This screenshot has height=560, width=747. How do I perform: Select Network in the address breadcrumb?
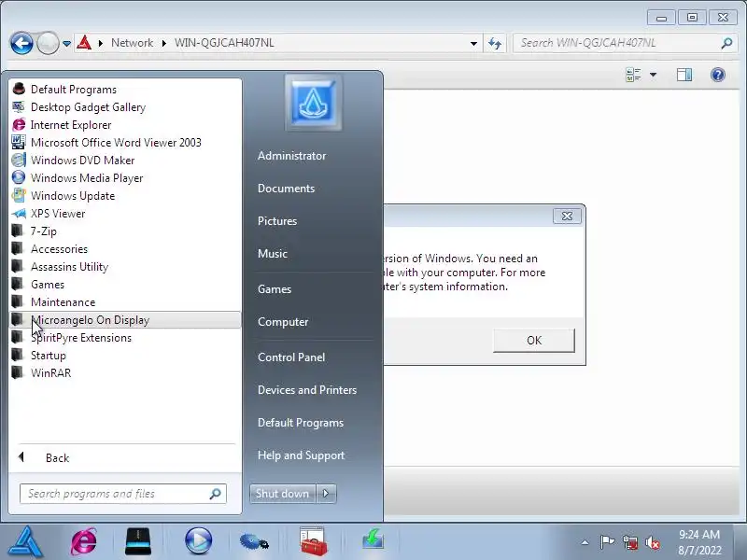coord(132,43)
